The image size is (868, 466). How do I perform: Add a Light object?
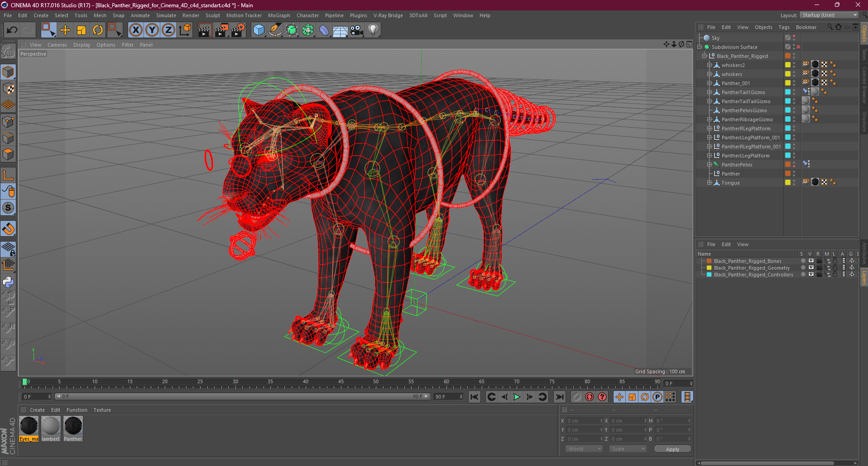click(x=373, y=30)
